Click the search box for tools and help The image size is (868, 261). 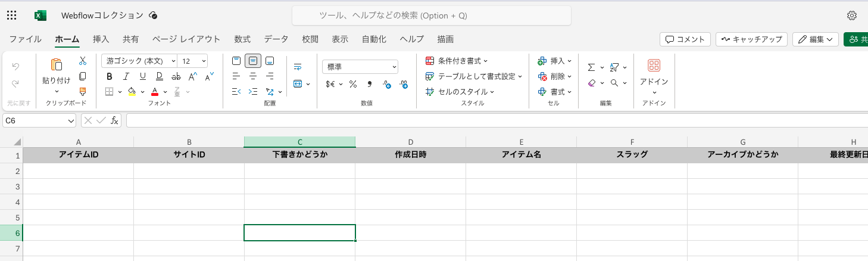[431, 15]
